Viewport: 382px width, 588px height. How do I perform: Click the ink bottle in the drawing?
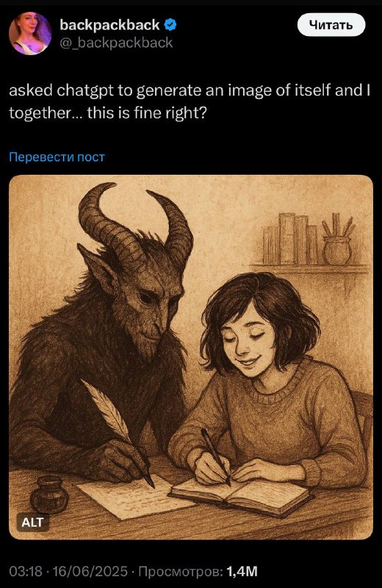point(47,494)
